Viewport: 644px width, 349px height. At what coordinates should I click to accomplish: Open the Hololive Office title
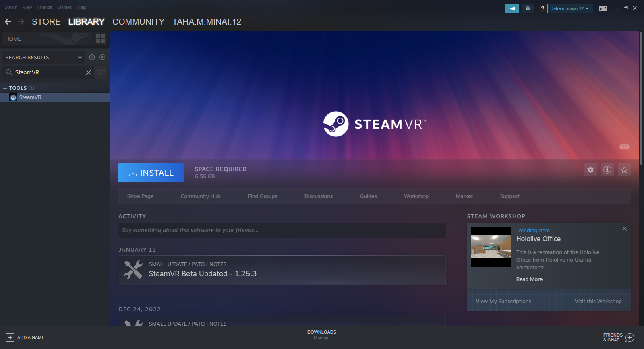point(538,239)
